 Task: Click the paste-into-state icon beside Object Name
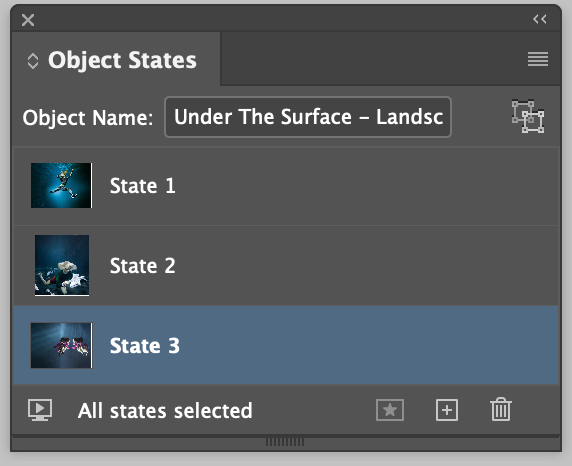[x=528, y=116]
